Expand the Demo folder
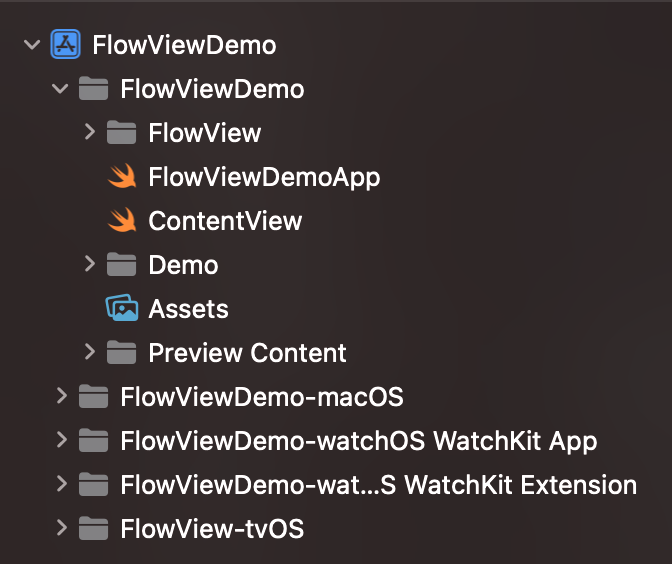 coord(89,265)
